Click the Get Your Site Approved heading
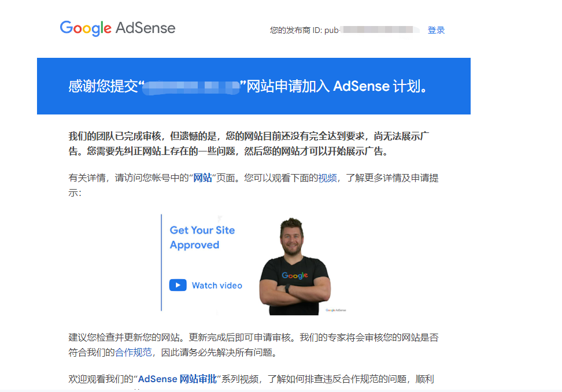 (x=202, y=237)
